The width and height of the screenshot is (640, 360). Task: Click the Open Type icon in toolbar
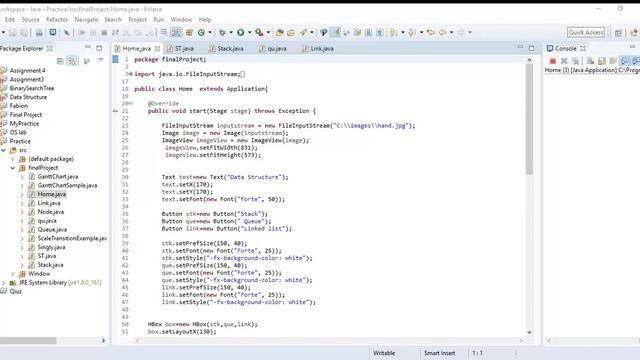coord(280,32)
